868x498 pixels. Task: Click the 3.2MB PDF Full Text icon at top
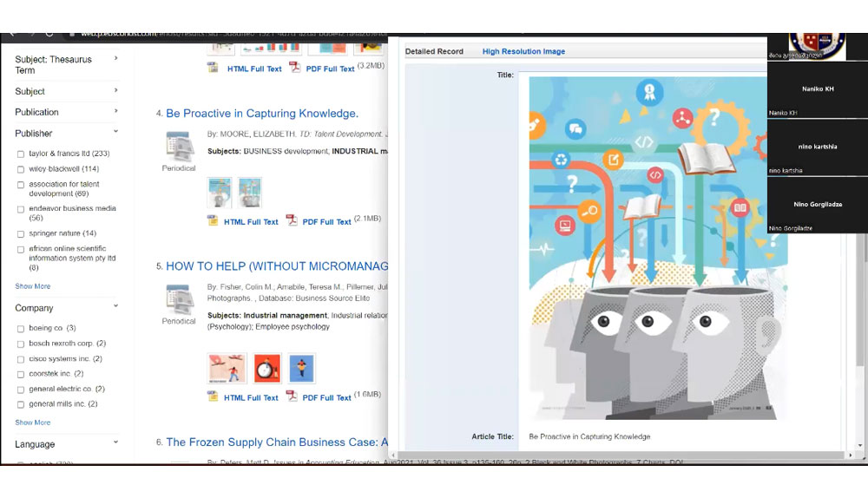(295, 68)
